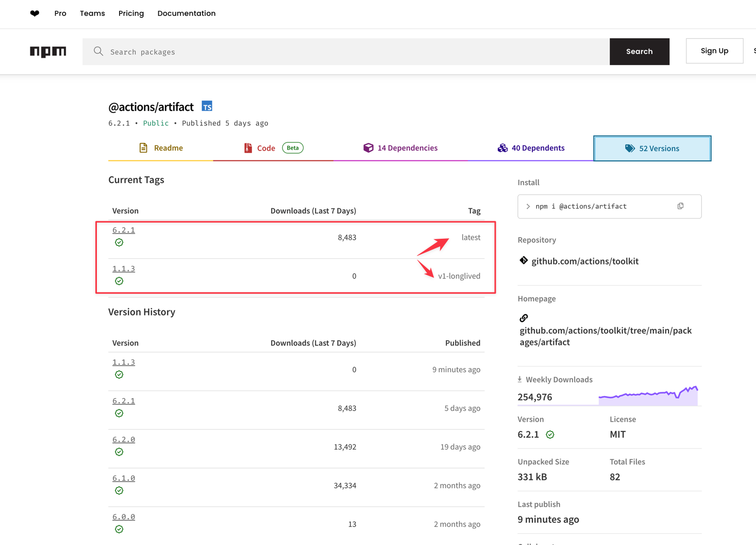Viewport: 756px width, 545px height.
Task: Click the npm logo
Action: tap(48, 52)
